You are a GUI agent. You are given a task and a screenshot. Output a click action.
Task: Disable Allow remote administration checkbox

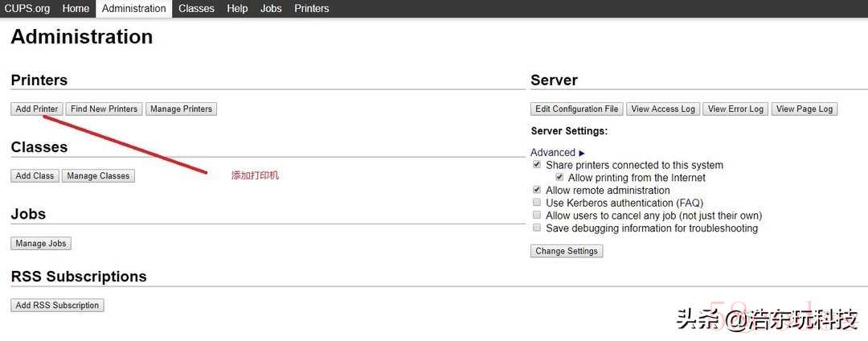click(x=537, y=190)
